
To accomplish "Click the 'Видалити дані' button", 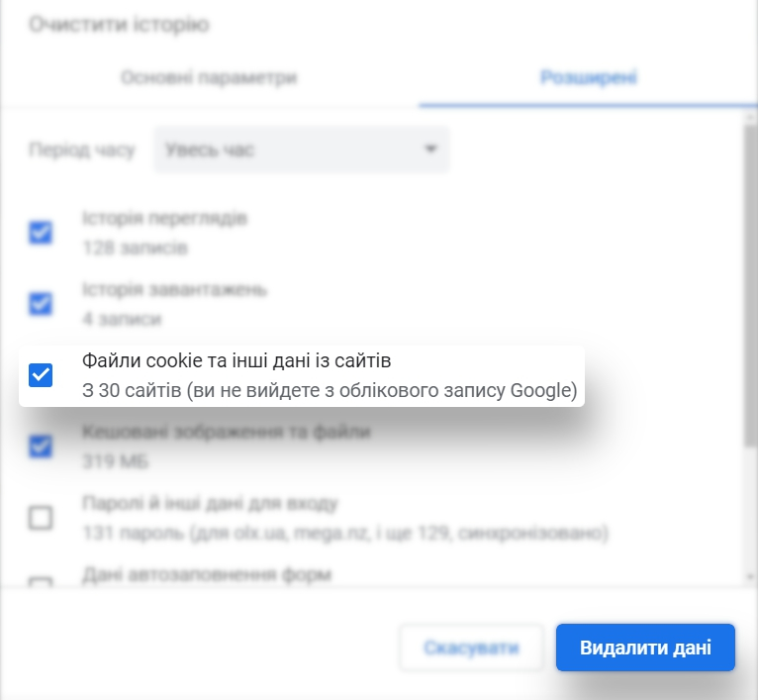I will [x=645, y=649].
